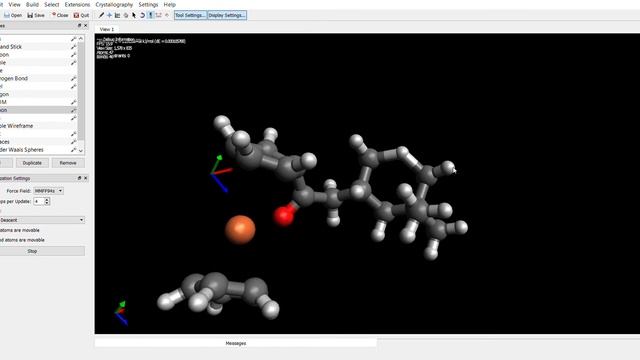Screen dimensions: 640x360
Task: Quit Avogadro using the Quit button
Action: 81,15
